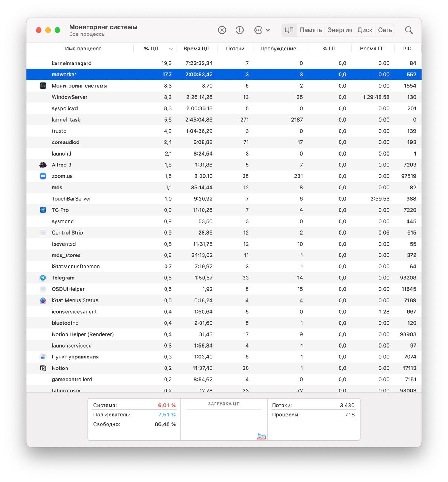Click the stop process icon
This screenshot has height=482, width=448.
click(222, 30)
